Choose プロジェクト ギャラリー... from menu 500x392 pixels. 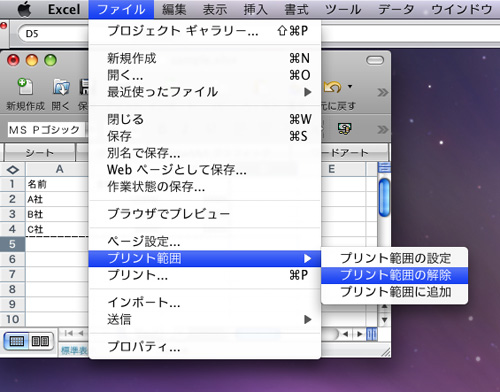205,31
